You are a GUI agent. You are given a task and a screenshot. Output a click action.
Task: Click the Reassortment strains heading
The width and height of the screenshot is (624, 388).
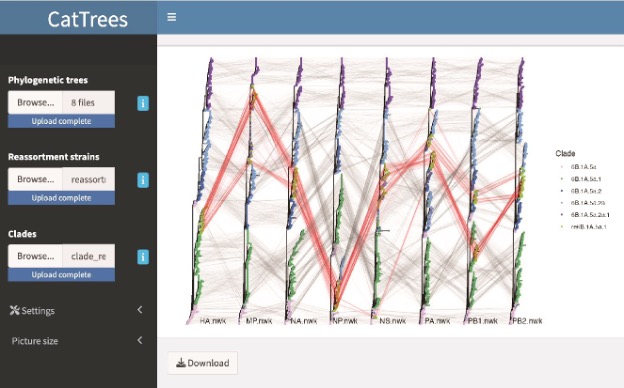[54, 157]
